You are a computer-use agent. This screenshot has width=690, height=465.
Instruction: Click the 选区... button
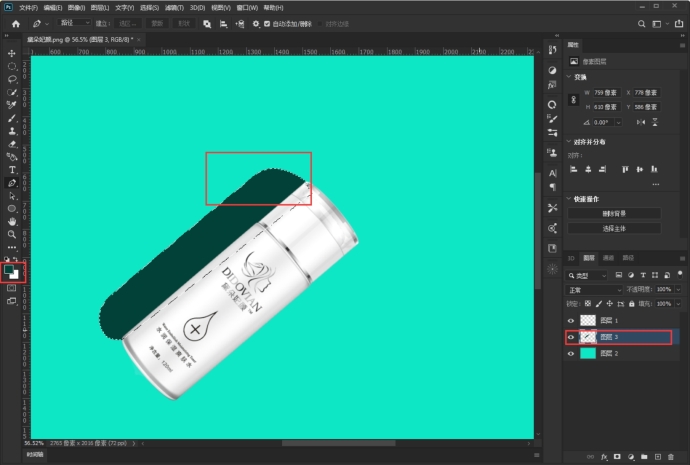[x=128, y=24]
